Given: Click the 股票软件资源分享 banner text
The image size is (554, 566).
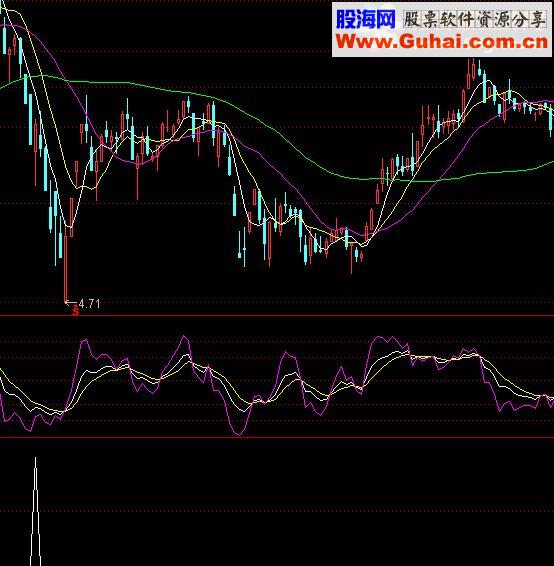Looking at the screenshot, I should tap(475, 19).
